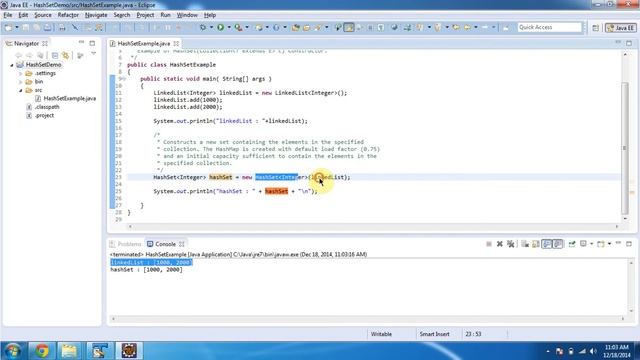Open the Source menu
The height and width of the screenshot is (360, 640).
43,15
